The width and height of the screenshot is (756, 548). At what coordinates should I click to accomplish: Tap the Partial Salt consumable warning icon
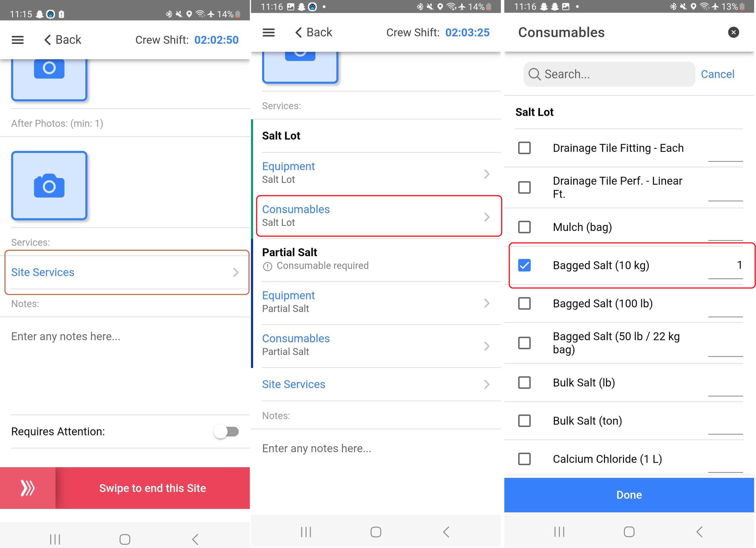pyautogui.click(x=267, y=266)
